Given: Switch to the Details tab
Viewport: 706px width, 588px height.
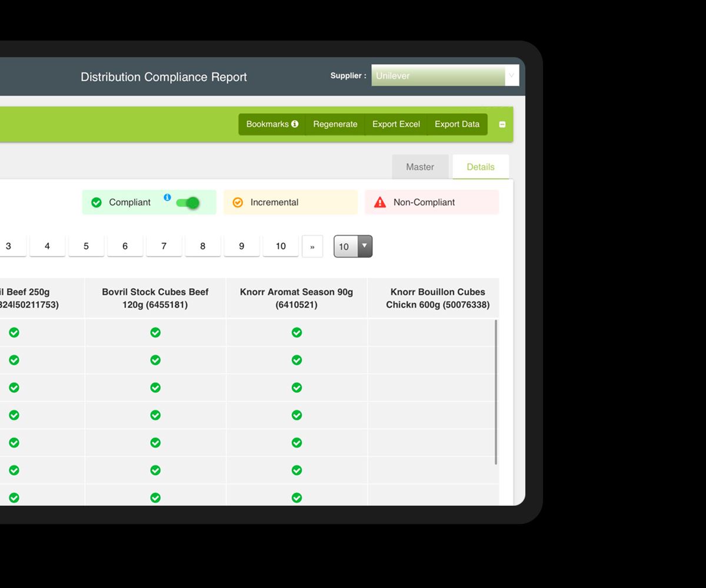Looking at the screenshot, I should (x=480, y=167).
